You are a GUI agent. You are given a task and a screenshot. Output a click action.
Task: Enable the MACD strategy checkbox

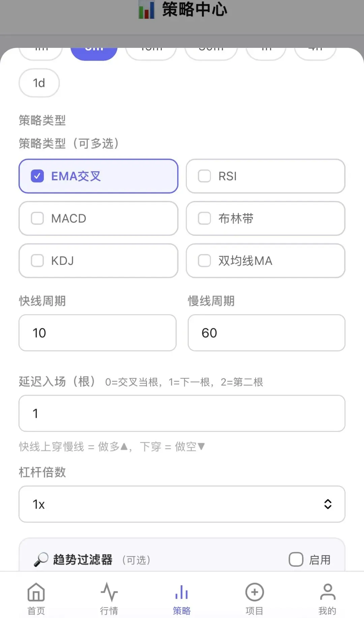pos(37,218)
